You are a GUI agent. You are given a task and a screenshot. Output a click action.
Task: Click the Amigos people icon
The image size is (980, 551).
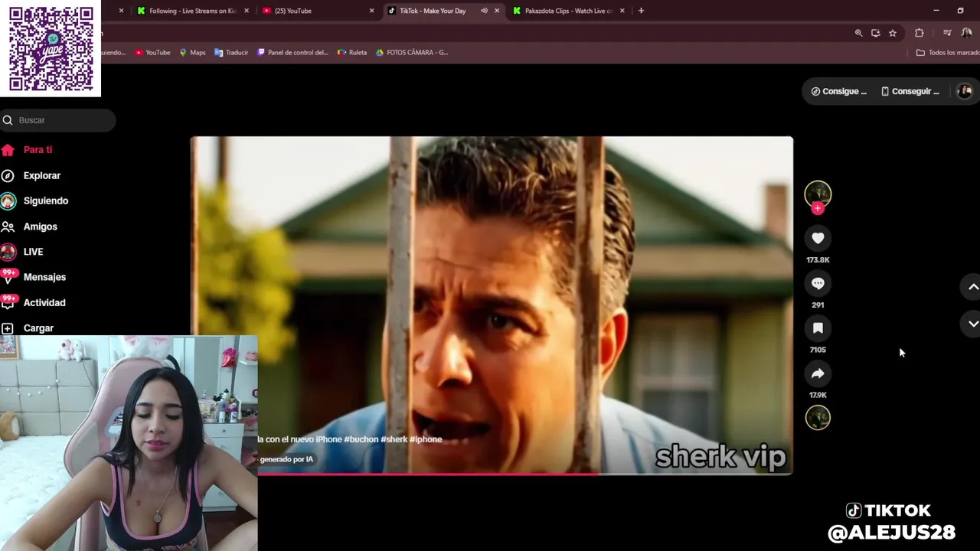coord(8,227)
